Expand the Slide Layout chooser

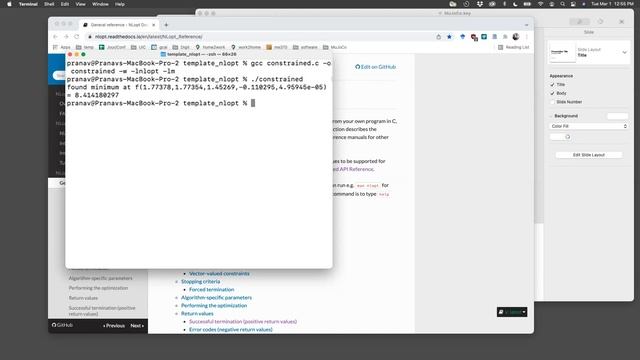(624, 52)
